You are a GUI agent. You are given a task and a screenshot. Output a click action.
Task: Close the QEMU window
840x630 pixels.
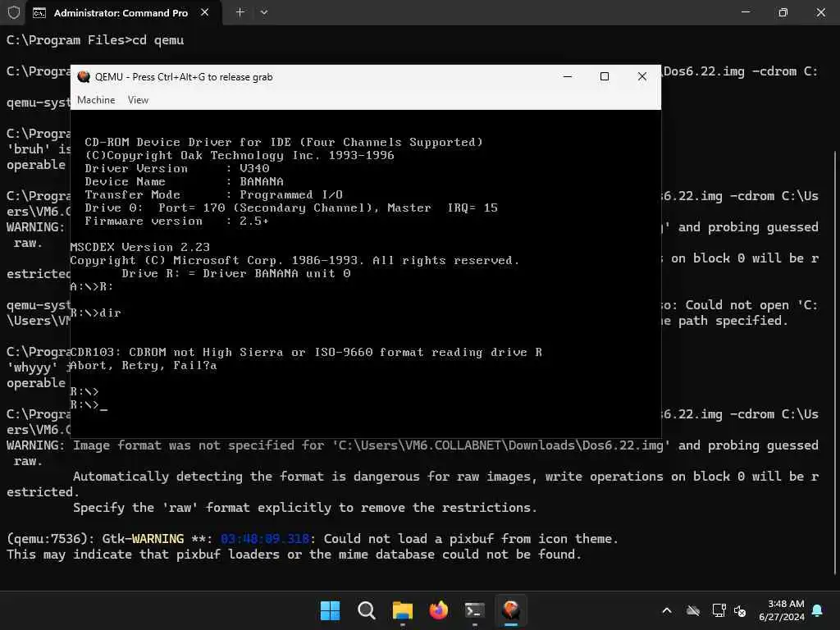coord(642,76)
